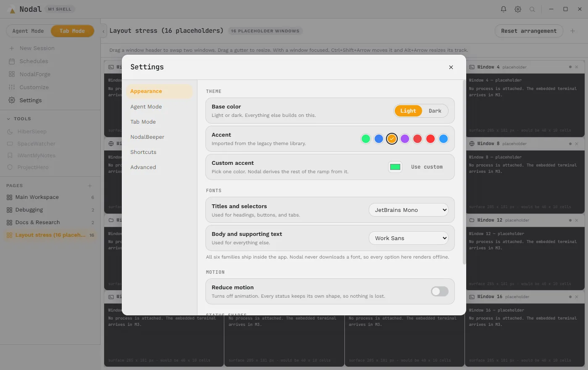The height and width of the screenshot is (370, 588).
Task: Open the custom accent color picker swatch
Action: 395,167
